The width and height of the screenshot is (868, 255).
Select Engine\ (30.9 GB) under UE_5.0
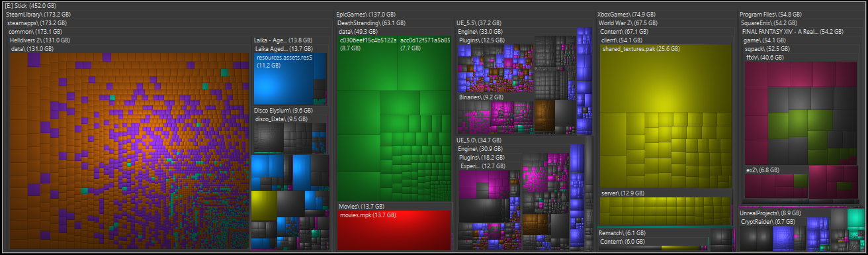click(x=481, y=149)
